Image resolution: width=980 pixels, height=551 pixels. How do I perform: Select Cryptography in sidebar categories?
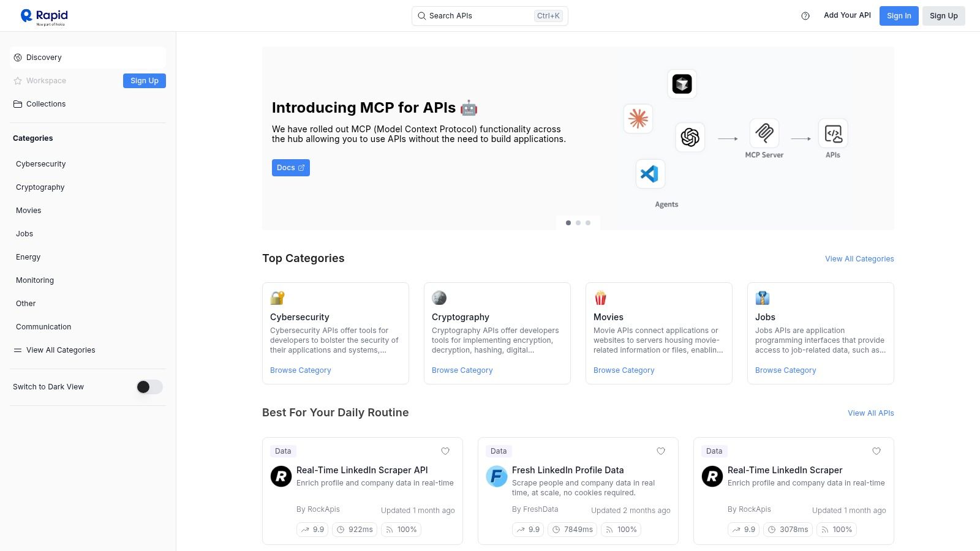tap(40, 187)
